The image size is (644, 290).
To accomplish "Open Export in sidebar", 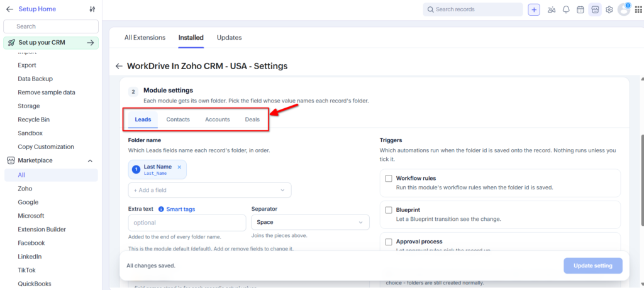I will [27, 65].
